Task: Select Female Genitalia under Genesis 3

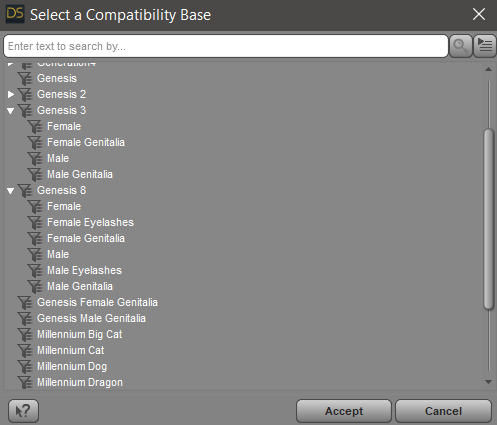Action: [86, 142]
